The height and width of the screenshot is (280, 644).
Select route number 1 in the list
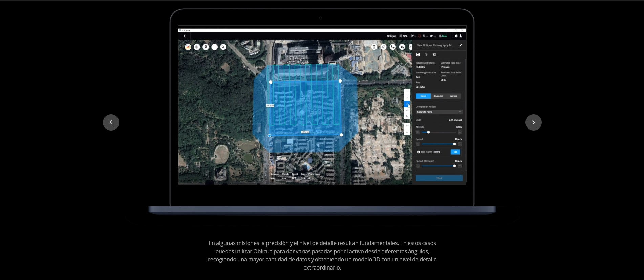click(x=407, y=92)
